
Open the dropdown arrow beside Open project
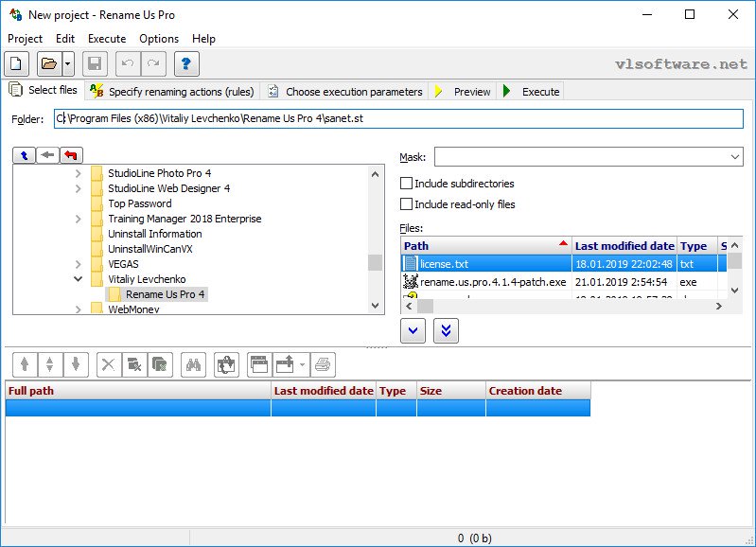click(x=68, y=63)
